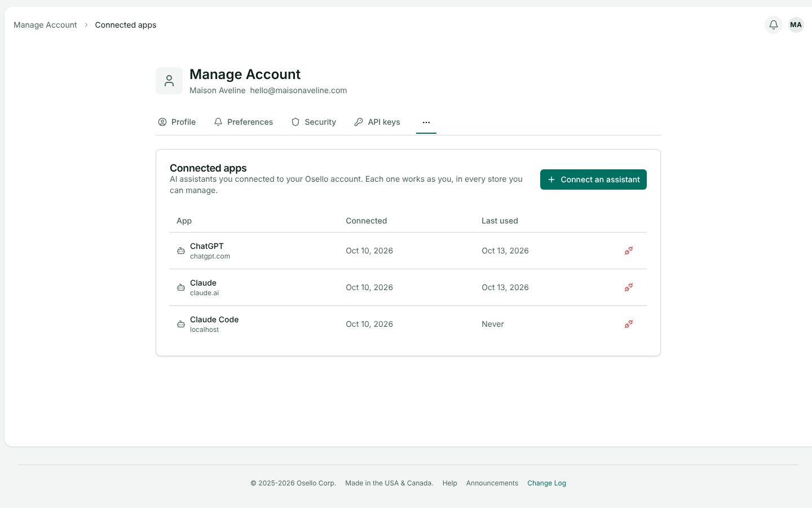Click the chatgpt.com domain text

(x=210, y=256)
